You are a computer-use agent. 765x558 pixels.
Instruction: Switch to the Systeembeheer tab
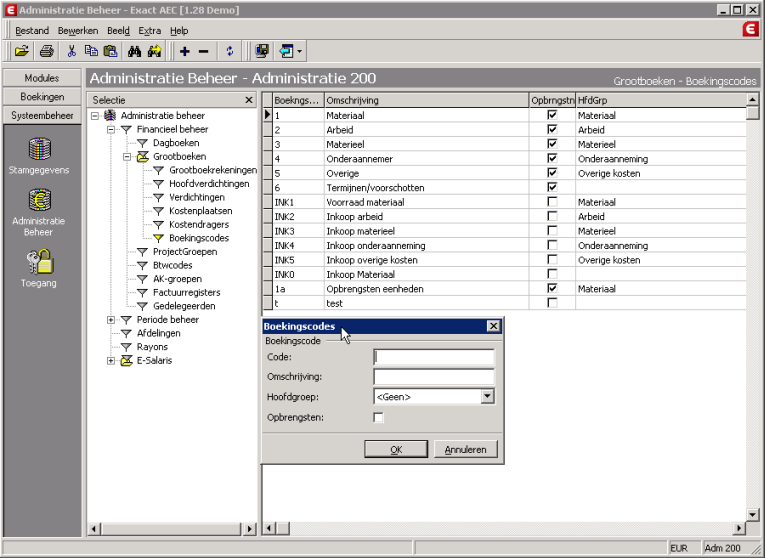click(x=42, y=115)
